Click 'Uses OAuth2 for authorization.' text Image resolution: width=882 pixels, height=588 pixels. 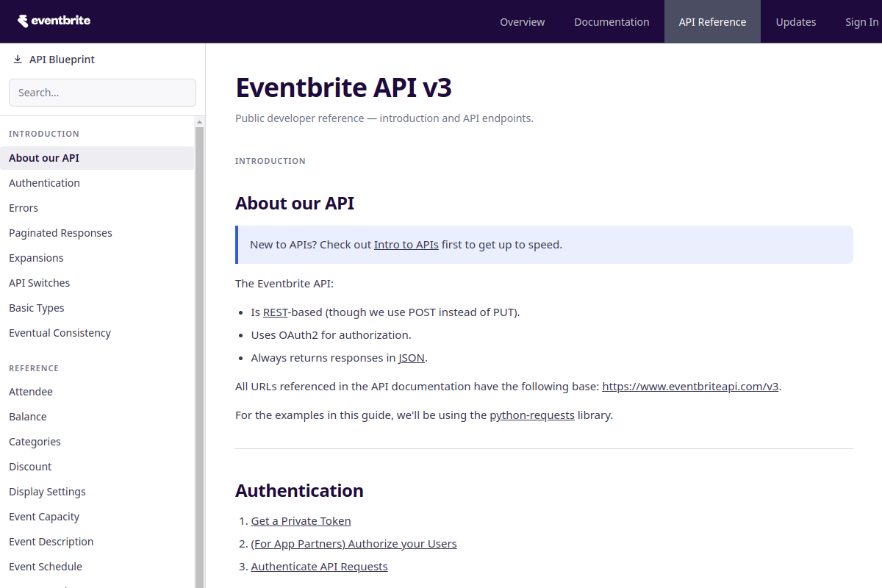tap(331, 335)
